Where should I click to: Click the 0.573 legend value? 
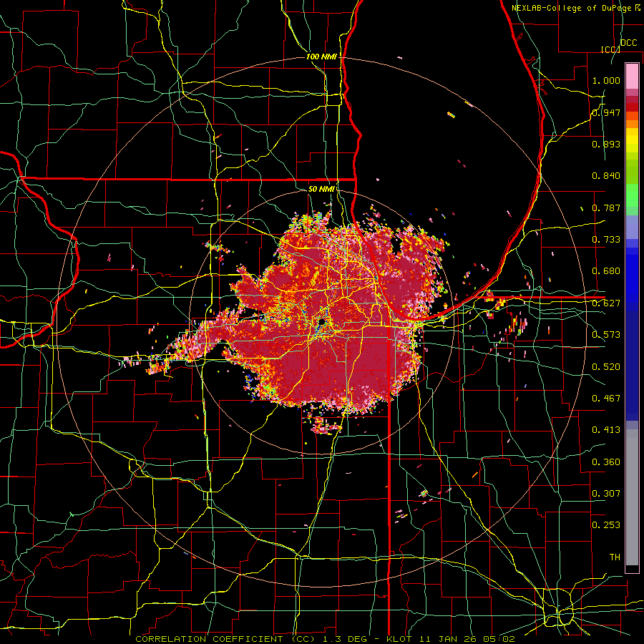606,335
